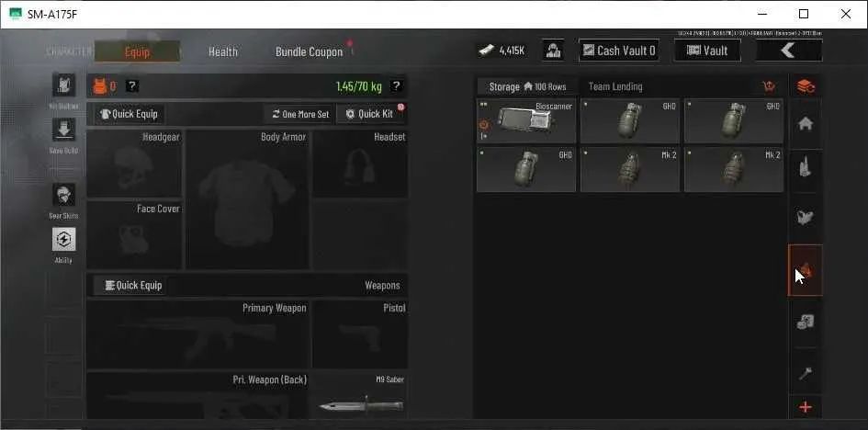Switch to the Team Lending tab
This screenshot has width=868, height=430.
615,87
